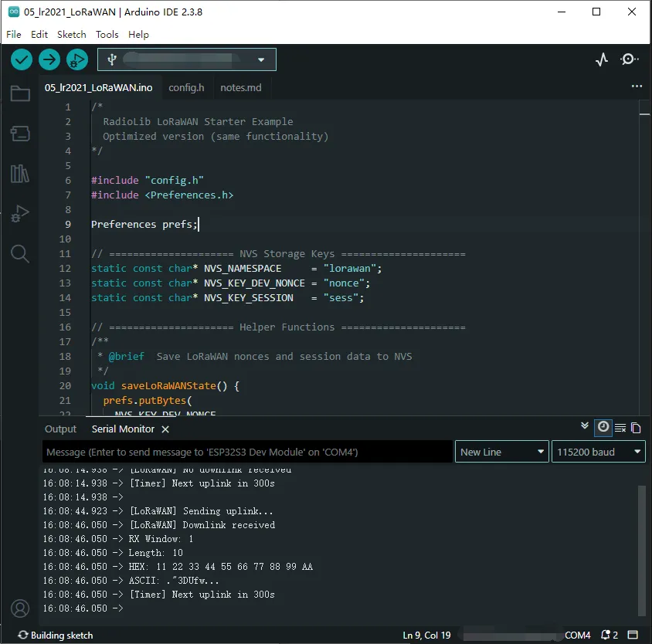The width and height of the screenshot is (652, 644).
Task: Open Serial Monitor magnifier icon in toolbar
Action: pyautogui.click(x=630, y=59)
